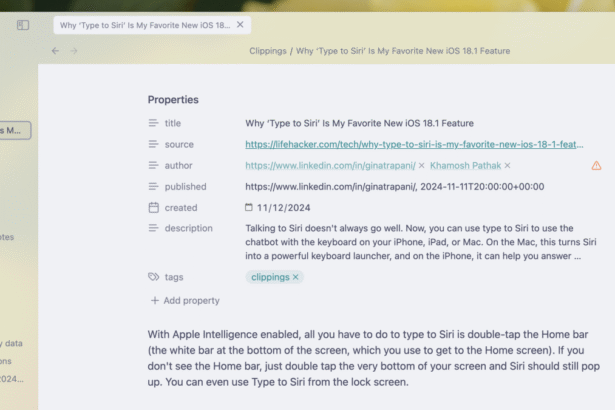Viewport: 615px width, 410px height.
Task: Remove Khamosh Pathak from author
Action: coord(507,166)
